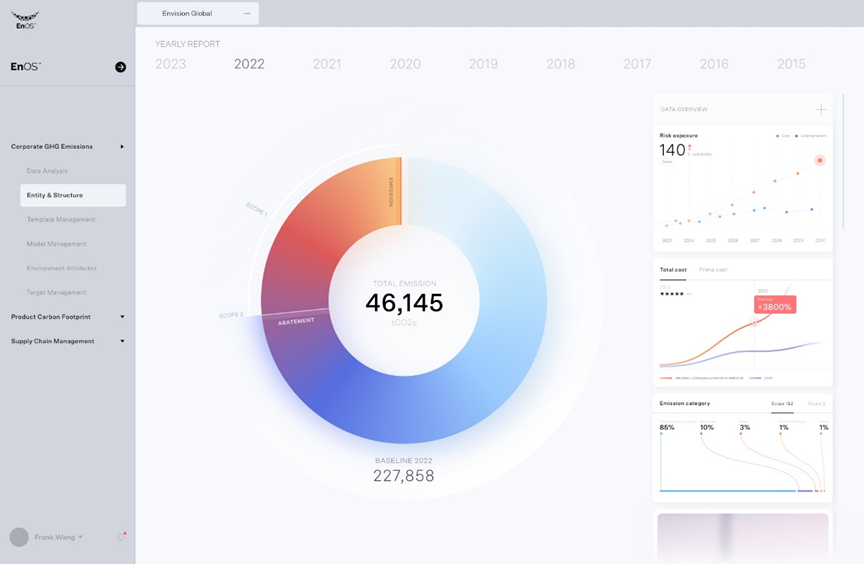The image size is (864, 564).
Task: Click the Abatement segment of donut chart
Action: click(x=296, y=321)
